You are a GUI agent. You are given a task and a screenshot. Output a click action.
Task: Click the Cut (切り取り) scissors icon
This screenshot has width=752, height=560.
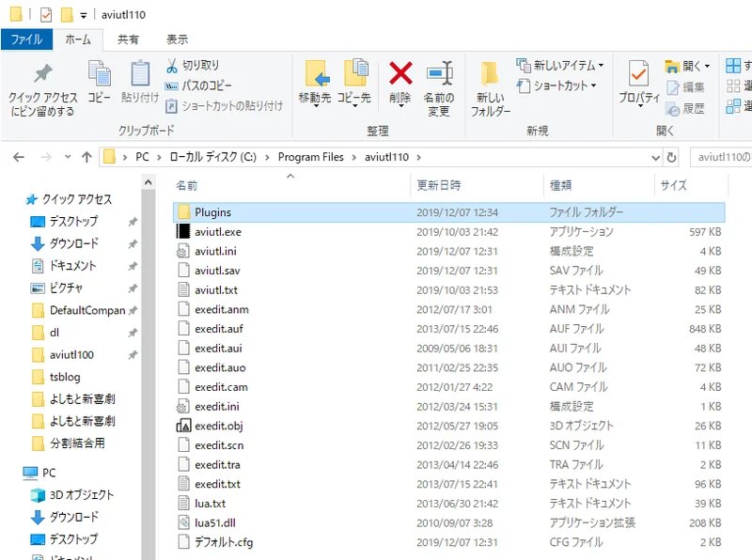click(173, 66)
